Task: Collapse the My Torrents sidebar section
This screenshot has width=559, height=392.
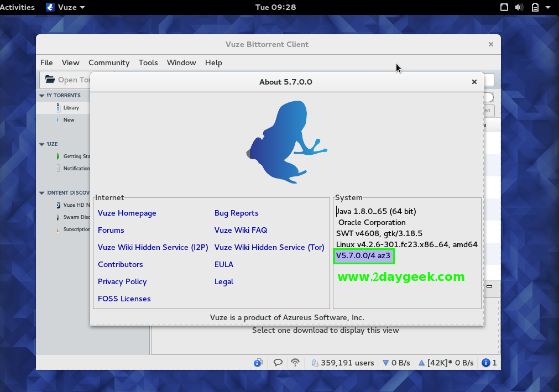Action: (41, 96)
